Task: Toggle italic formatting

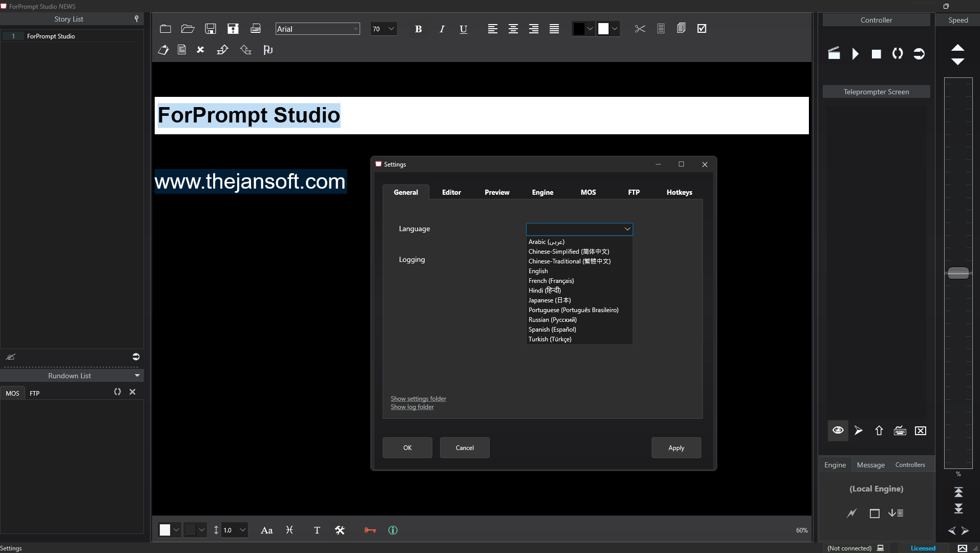Action: (x=442, y=29)
